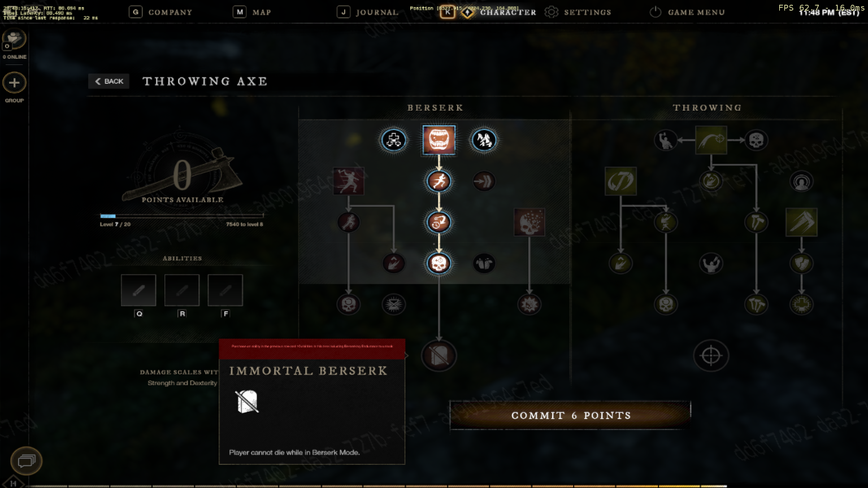Screen dimensions: 868x488
Task: Open the Settings menu
Action: click(x=578, y=12)
